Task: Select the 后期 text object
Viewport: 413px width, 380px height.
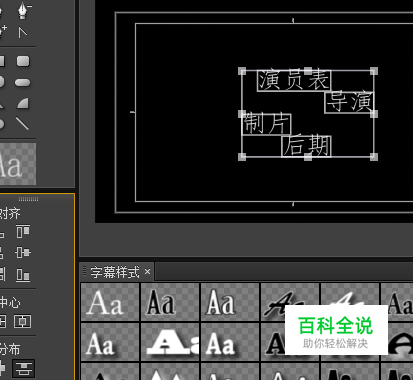Action: tap(307, 146)
